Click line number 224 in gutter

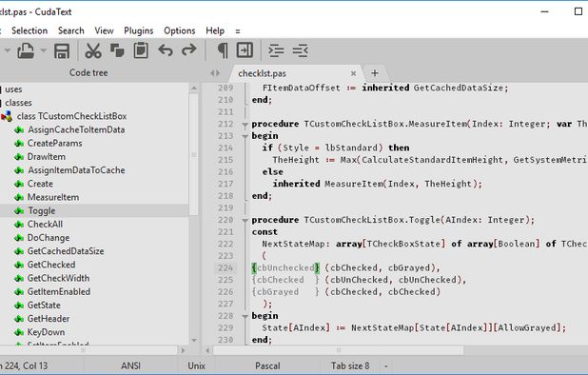point(225,268)
